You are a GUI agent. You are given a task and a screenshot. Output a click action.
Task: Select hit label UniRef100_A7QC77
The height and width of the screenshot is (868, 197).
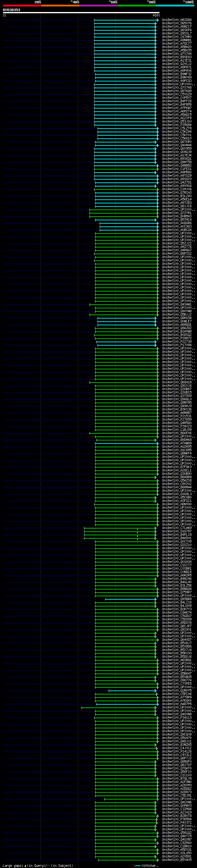click(177, 43)
